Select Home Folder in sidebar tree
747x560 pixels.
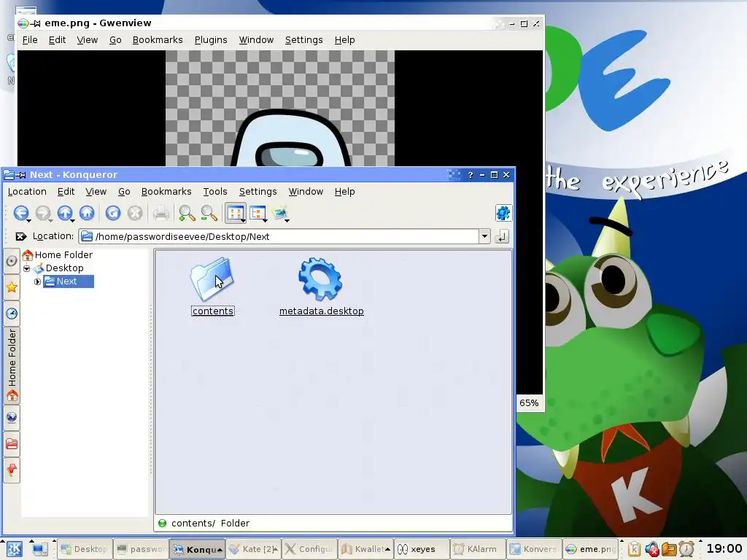63,254
